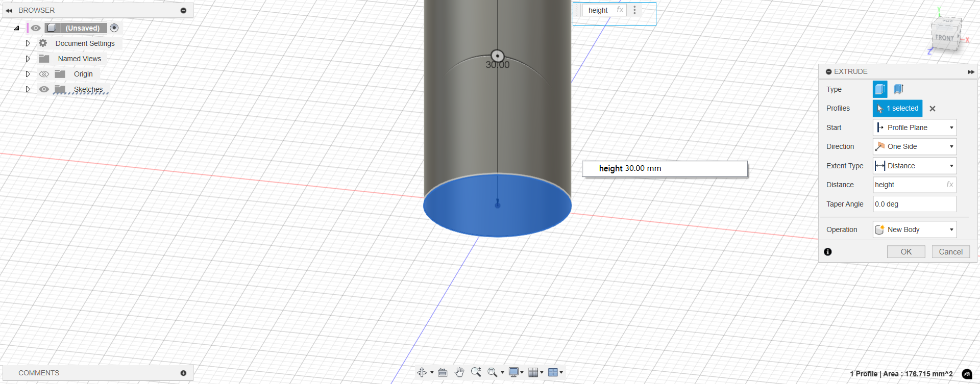Activate the (Unsaved) component radio button
This screenshot has width=980, height=384.
click(114, 28)
